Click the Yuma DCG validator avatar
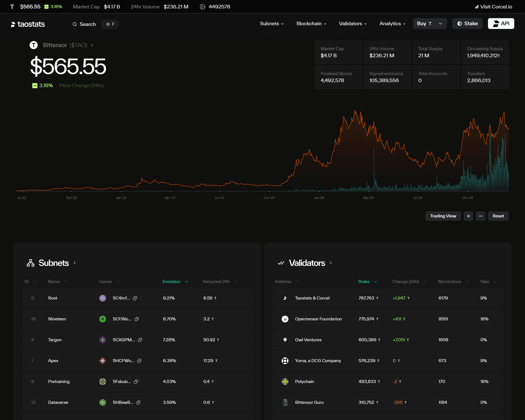Viewport: 525px width, 420px height. 285,361
